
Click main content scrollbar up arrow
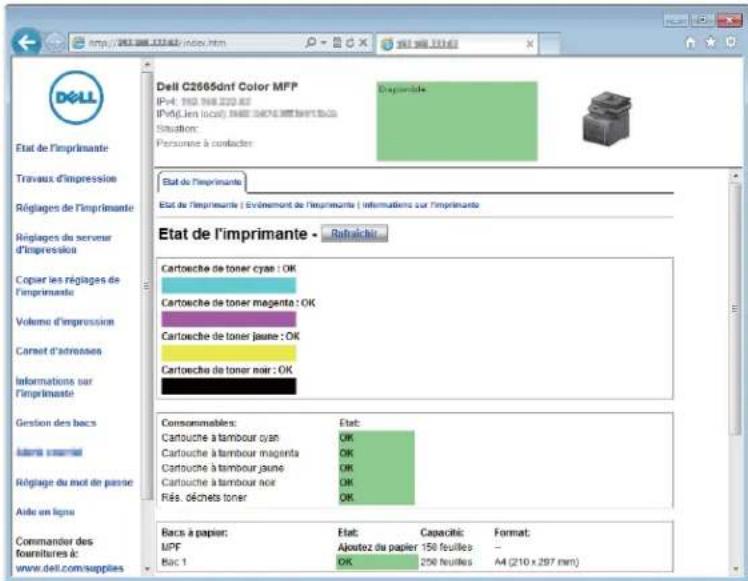coord(735,176)
